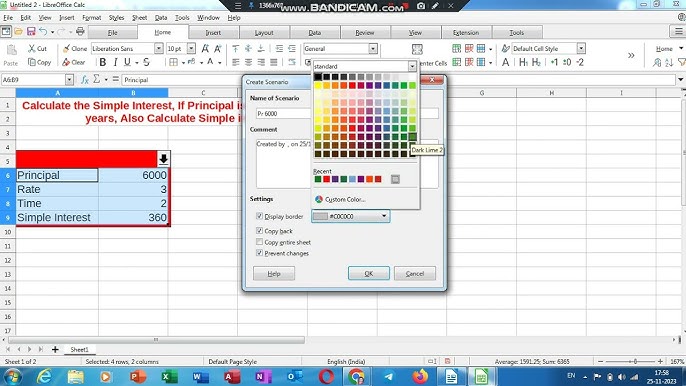Image resolution: width=686 pixels, height=386 pixels.
Task: Click the Strikethrough formatting icon
Action: click(146, 62)
